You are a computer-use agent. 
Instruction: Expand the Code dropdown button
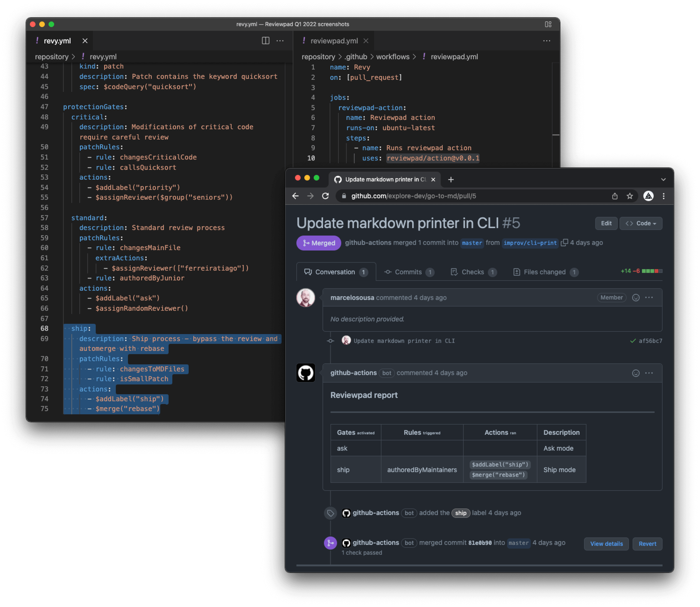point(641,223)
